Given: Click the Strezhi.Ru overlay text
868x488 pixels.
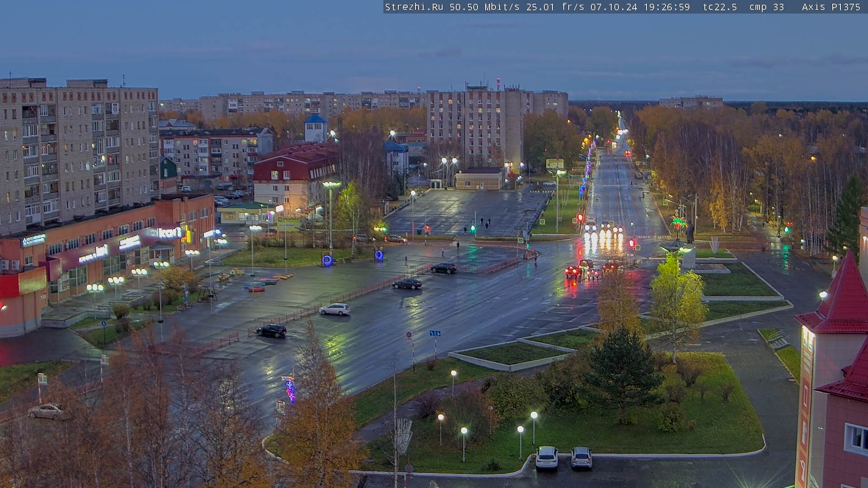Looking at the screenshot, I should click(x=414, y=7).
